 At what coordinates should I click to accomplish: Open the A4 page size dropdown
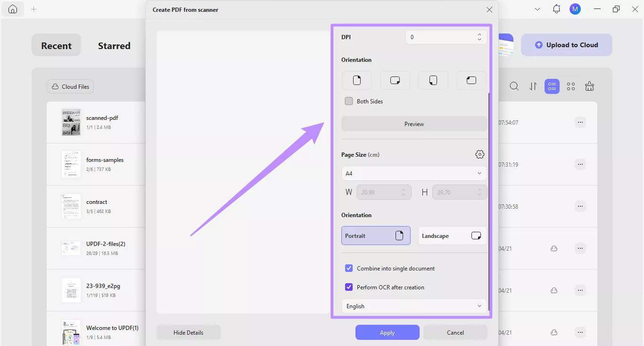click(x=414, y=173)
